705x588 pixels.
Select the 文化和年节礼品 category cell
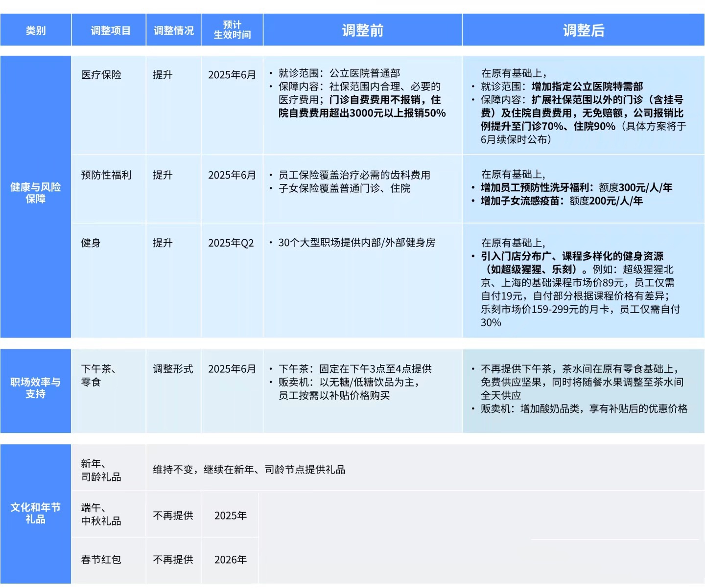(35, 513)
